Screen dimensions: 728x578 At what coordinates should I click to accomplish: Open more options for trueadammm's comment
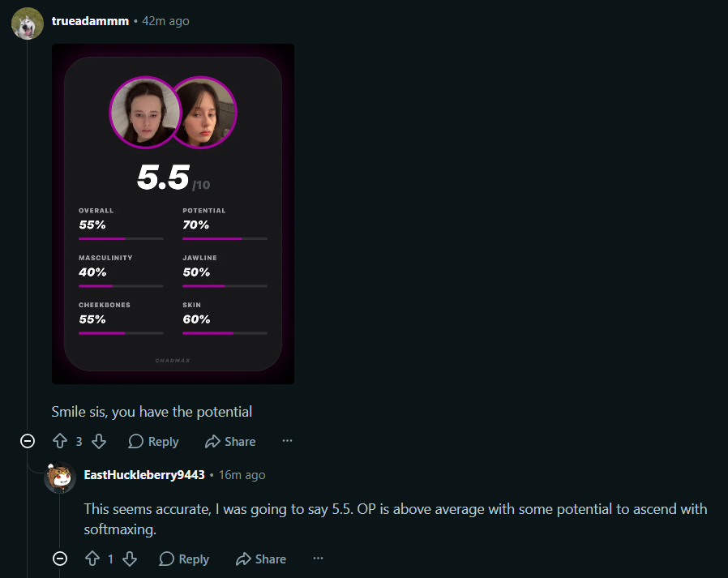[287, 441]
